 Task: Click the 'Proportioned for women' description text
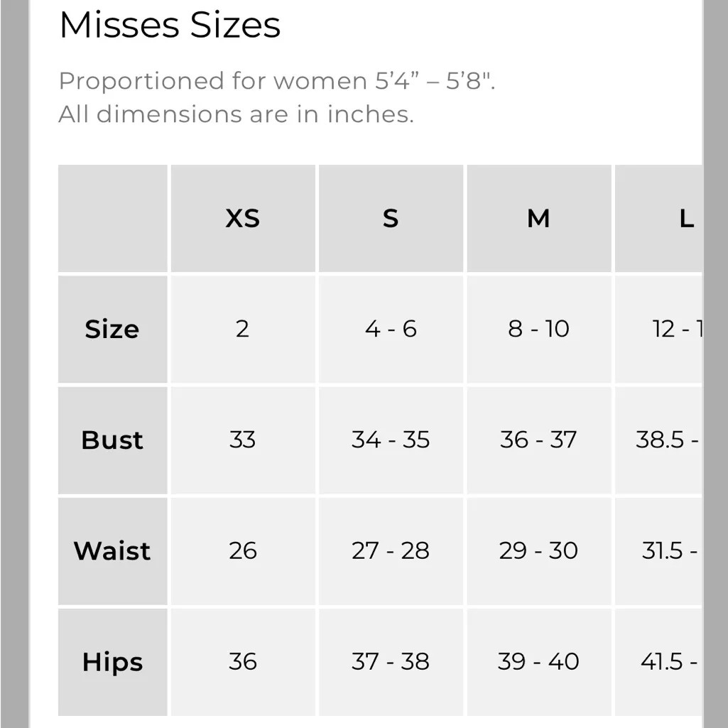click(x=277, y=81)
